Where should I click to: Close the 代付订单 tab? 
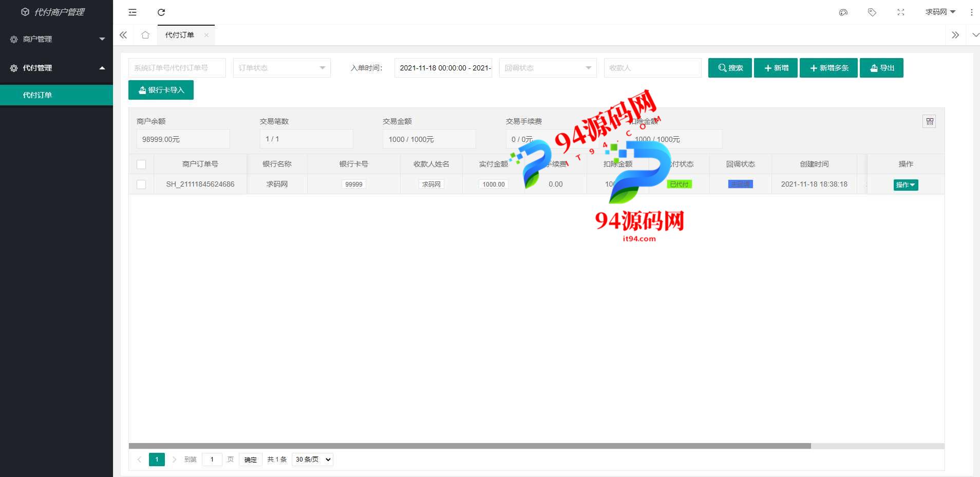(x=206, y=35)
